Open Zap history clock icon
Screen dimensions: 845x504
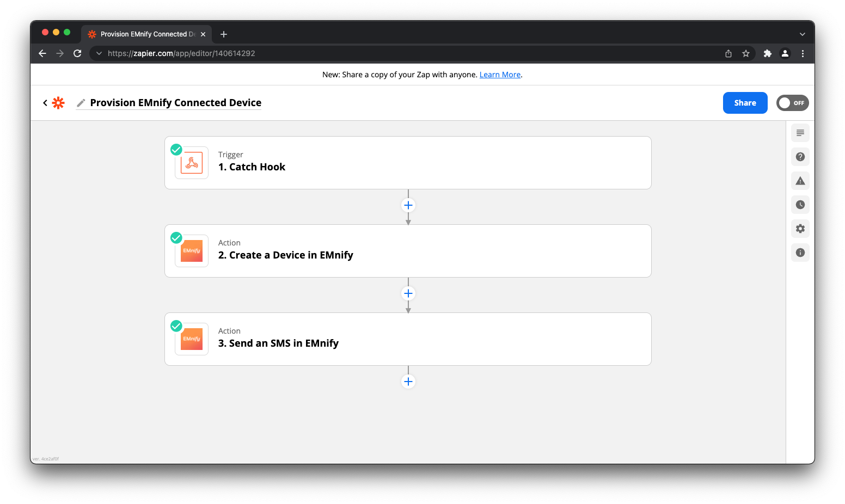[800, 205]
